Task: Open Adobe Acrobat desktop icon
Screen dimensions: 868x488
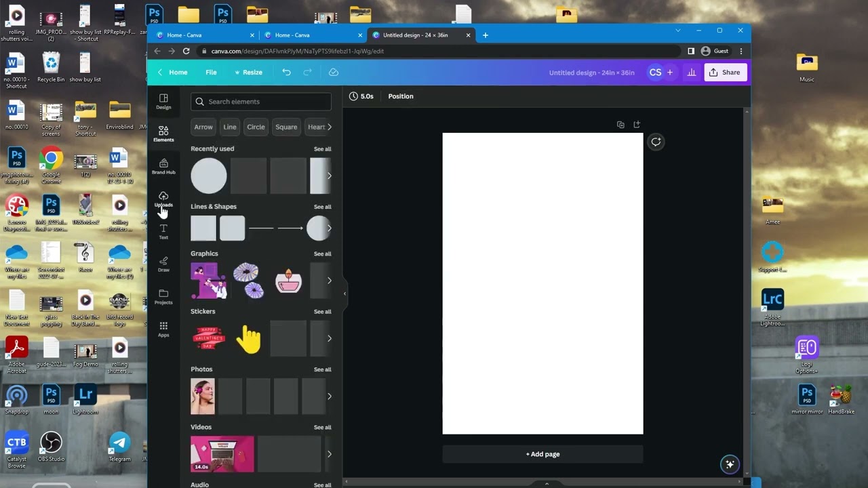Action: click(17, 355)
